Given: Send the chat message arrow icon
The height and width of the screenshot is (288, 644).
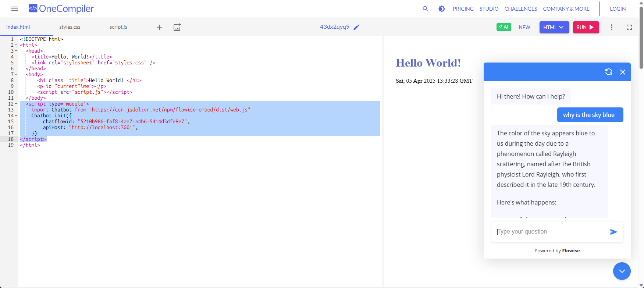Looking at the screenshot, I should coord(613,232).
